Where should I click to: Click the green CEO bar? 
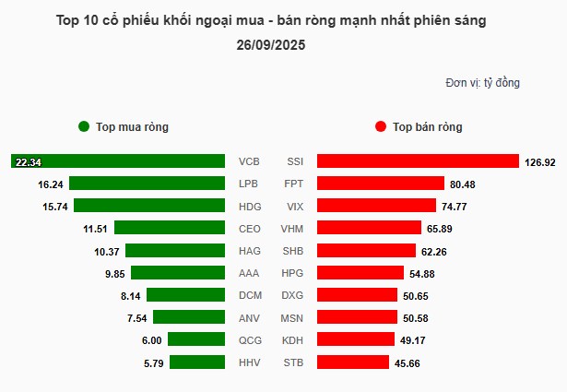170,228
